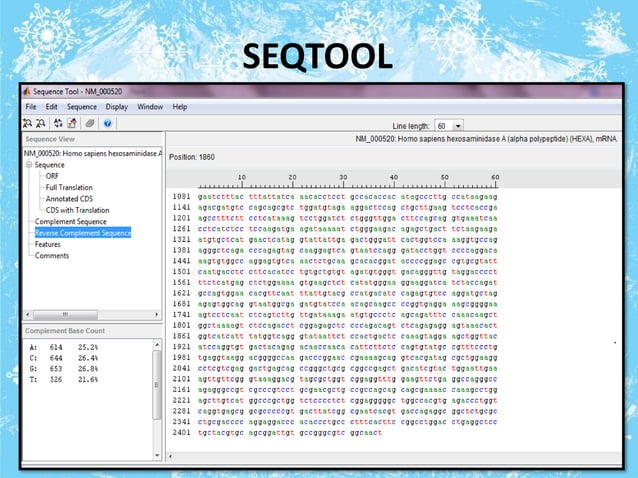Viewport: 638px width, 478px height.
Task: Open the Window menu
Action: [150, 107]
